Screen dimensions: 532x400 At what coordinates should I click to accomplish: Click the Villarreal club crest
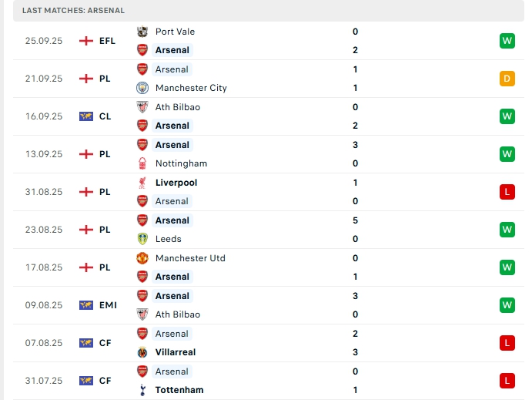pyautogui.click(x=142, y=352)
